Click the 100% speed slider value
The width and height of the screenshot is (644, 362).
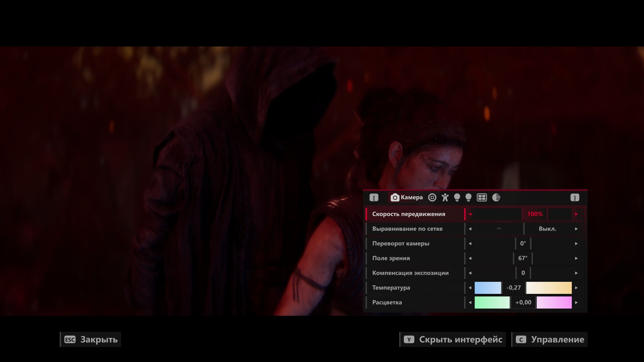point(535,214)
